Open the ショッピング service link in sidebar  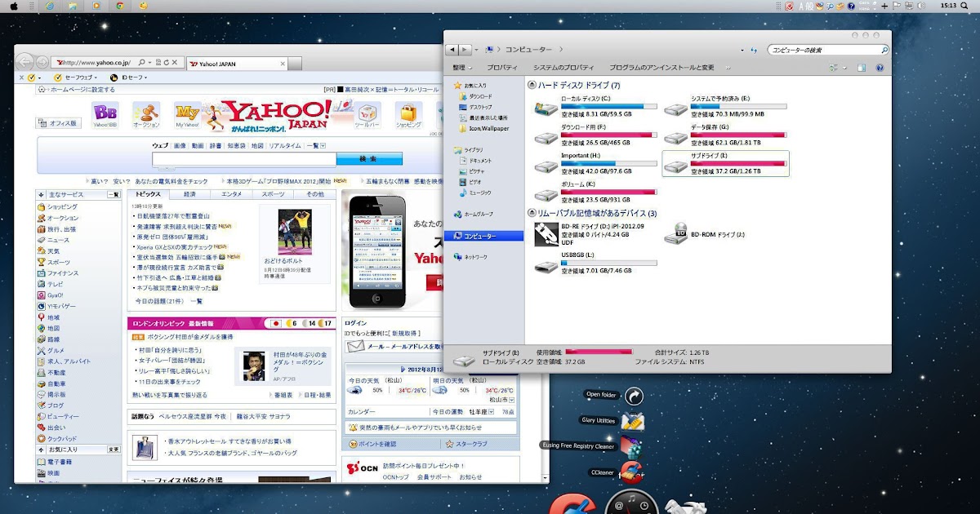coord(62,207)
